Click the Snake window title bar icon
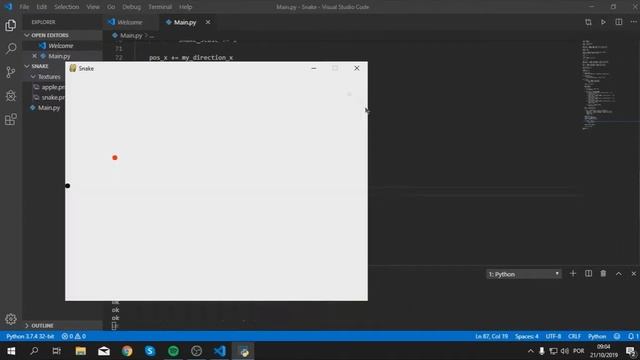 click(73, 68)
